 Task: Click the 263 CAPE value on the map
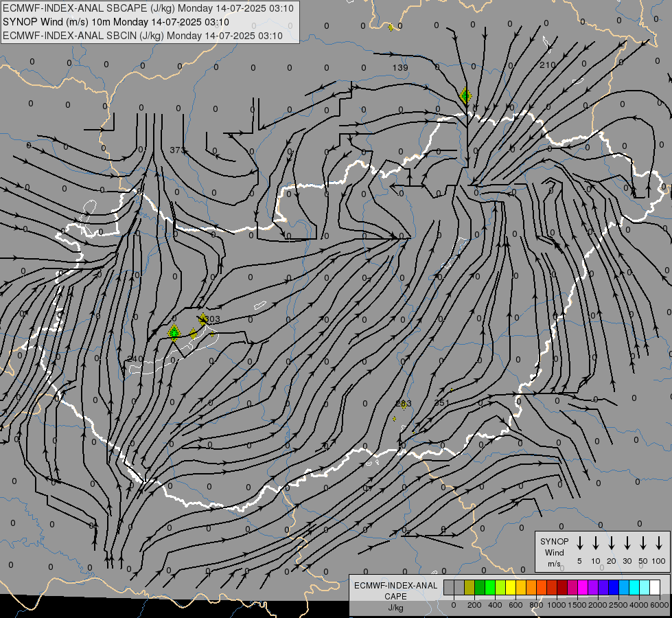tap(404, 404)
